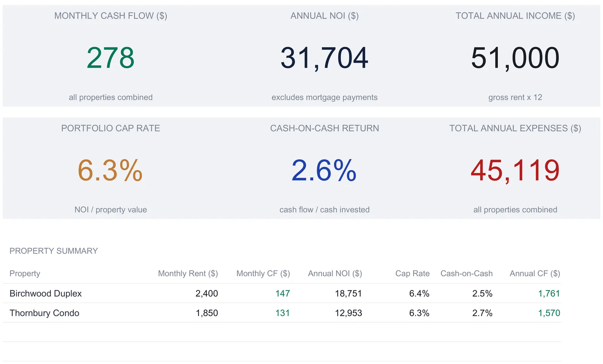Click the Property column header
This screenshot has height=364, width=603.
point(25,274)
